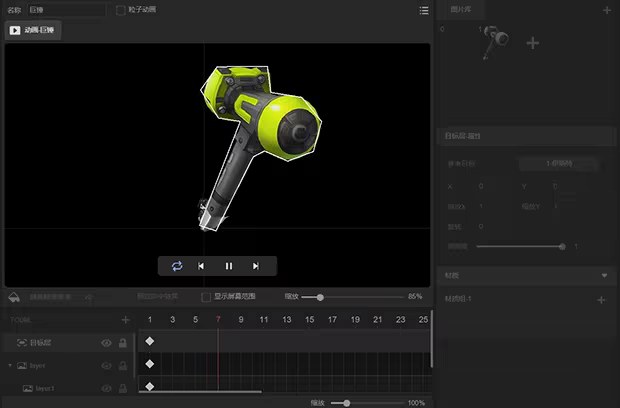Lock the 目标层 layer

coord(123,343)
